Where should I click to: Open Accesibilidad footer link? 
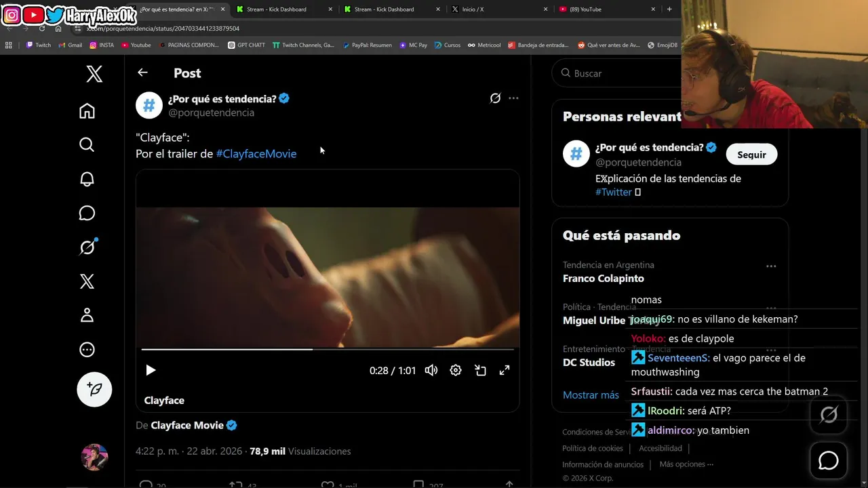pyautogui.click(x=660, y=448)
